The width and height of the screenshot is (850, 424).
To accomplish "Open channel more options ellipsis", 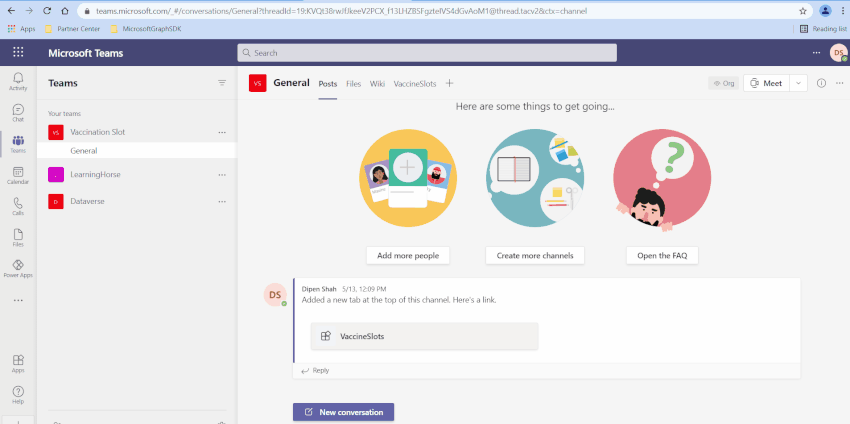I will point(840,83).
